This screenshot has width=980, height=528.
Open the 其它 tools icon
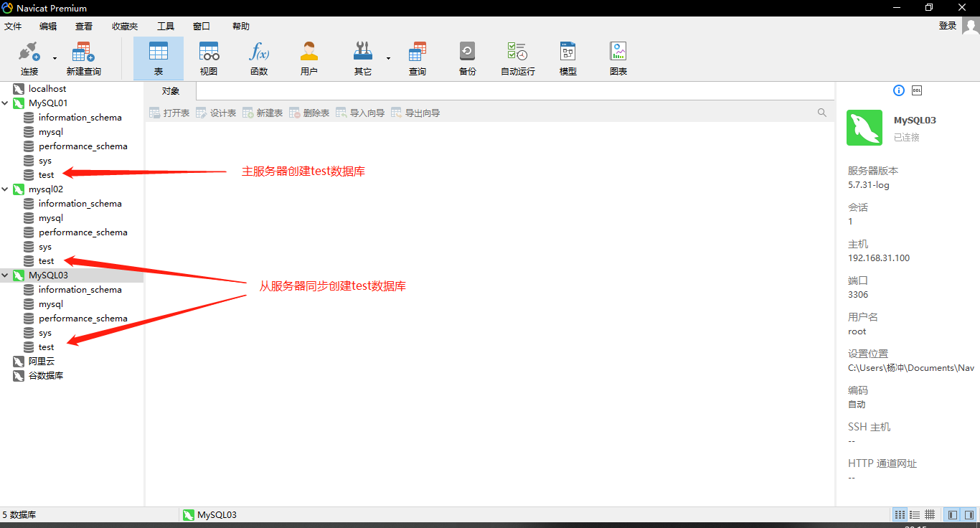click(363, 59)
